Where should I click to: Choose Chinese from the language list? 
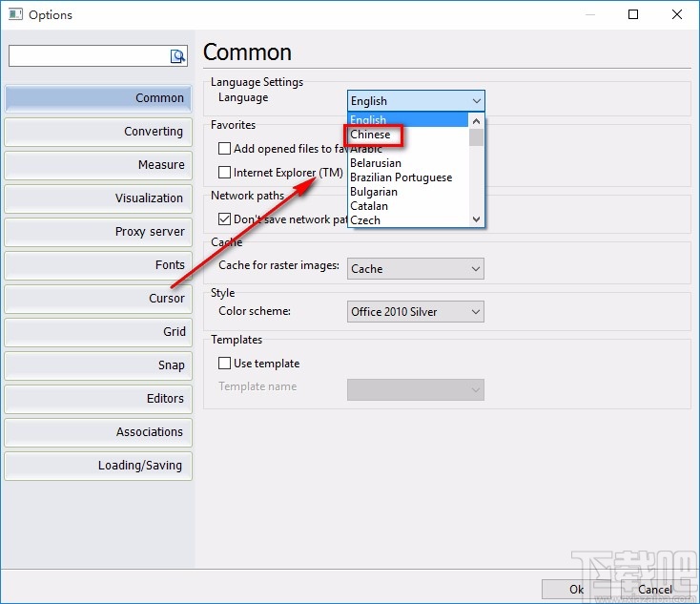[x=408, y=135]
